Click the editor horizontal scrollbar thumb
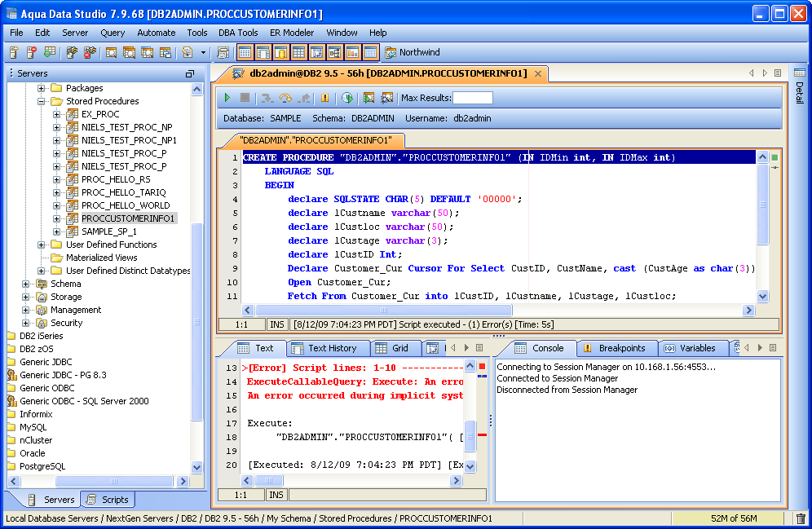The height and width of the screenshot is (529, 812). 384,311
